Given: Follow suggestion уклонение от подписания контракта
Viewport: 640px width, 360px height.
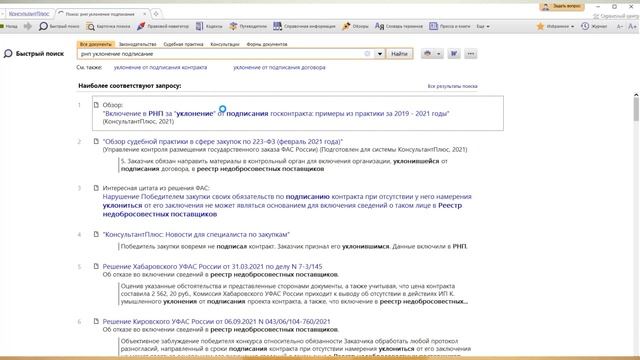Looking at the screenshot, I should tap(160, 67).
